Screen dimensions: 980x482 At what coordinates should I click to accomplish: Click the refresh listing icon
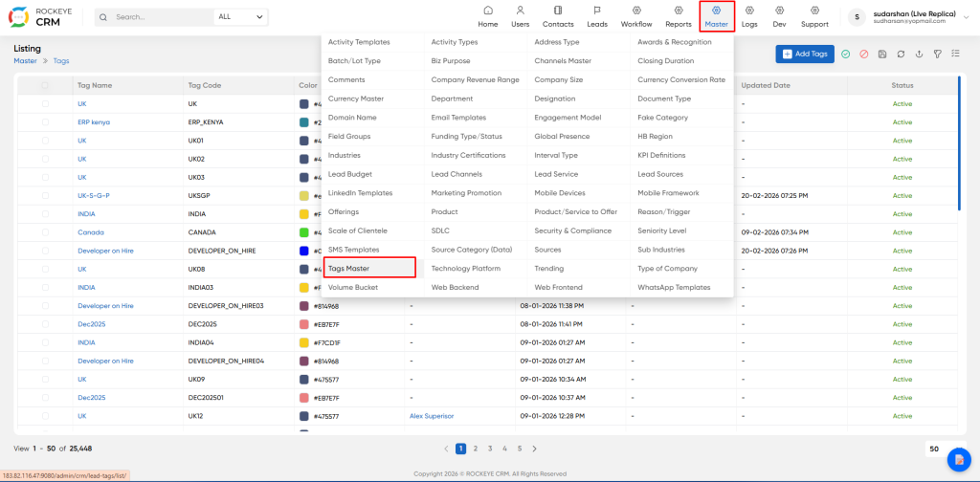click(x=901, y=55)
